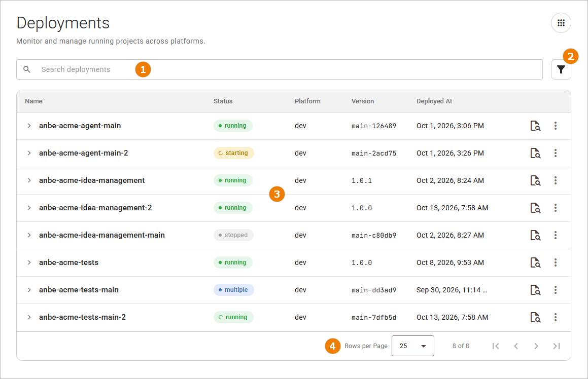Expand the anbe-acme-idea-management row
This screenshot has height=379, width=588.
click(29, 180)
